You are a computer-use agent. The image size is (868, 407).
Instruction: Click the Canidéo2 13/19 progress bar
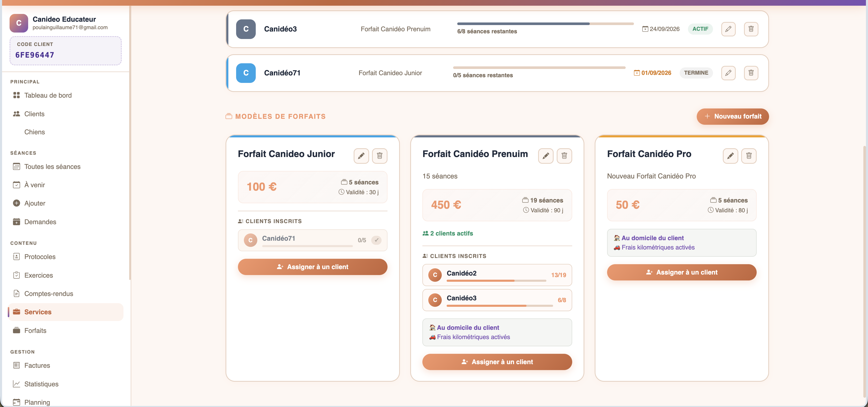point(496,281)
